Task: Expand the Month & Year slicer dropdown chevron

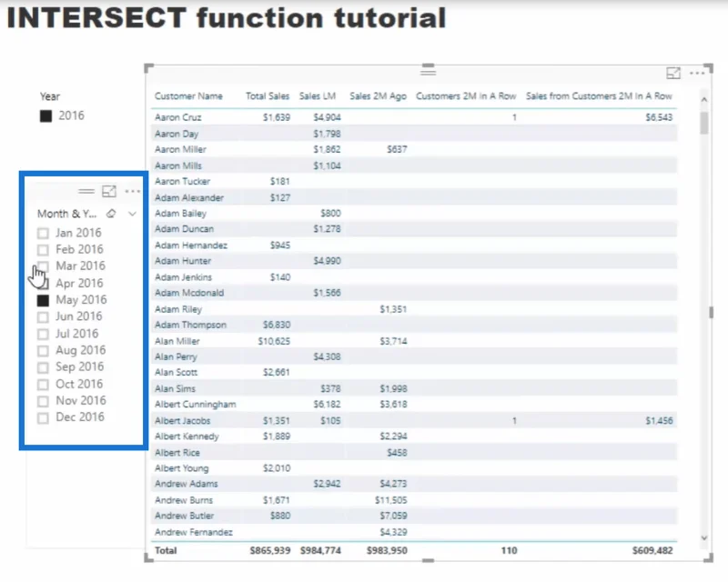Action: click(x=132, y=214)
